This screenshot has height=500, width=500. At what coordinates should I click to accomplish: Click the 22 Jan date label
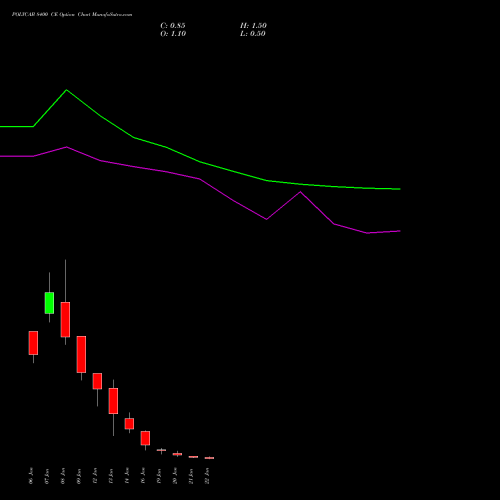[207, 476]
